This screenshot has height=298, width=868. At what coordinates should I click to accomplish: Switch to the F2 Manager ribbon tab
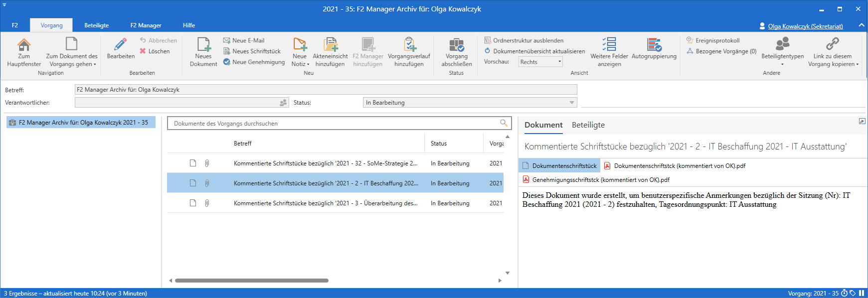146,25
